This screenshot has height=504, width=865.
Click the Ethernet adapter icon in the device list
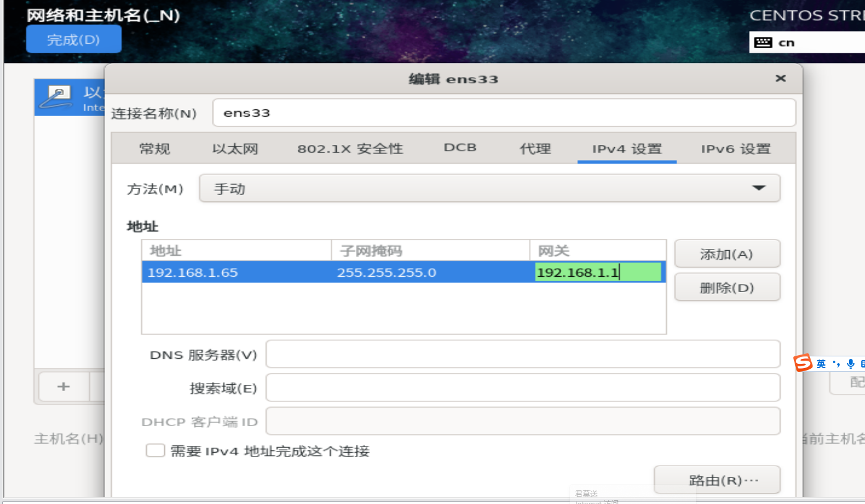tap(56, 98)
